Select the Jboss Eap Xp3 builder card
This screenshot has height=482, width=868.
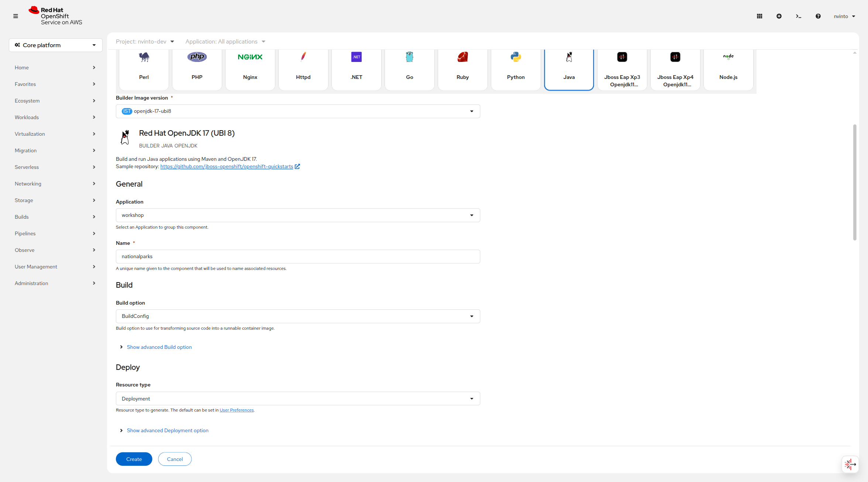point(622,69)
